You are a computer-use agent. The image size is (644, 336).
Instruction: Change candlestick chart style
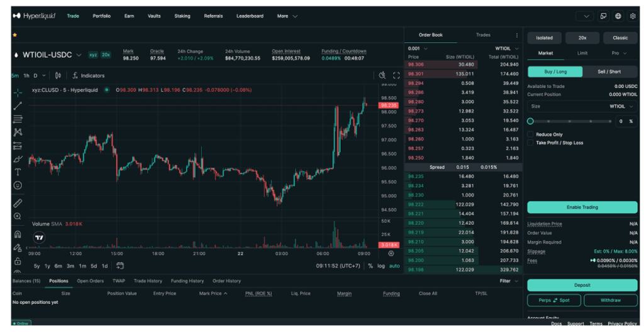pos(58,75)
